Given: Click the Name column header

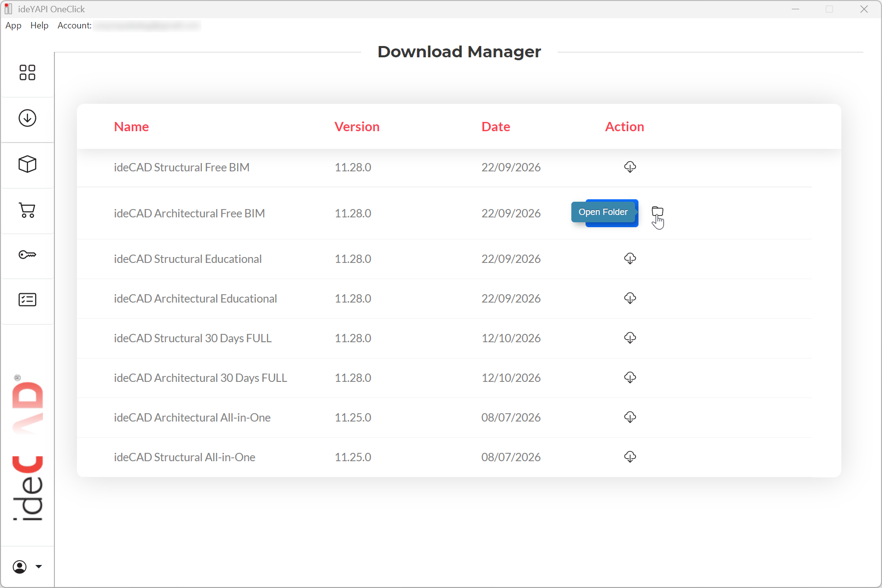Looking at the screenshot, I should point(131,127).
